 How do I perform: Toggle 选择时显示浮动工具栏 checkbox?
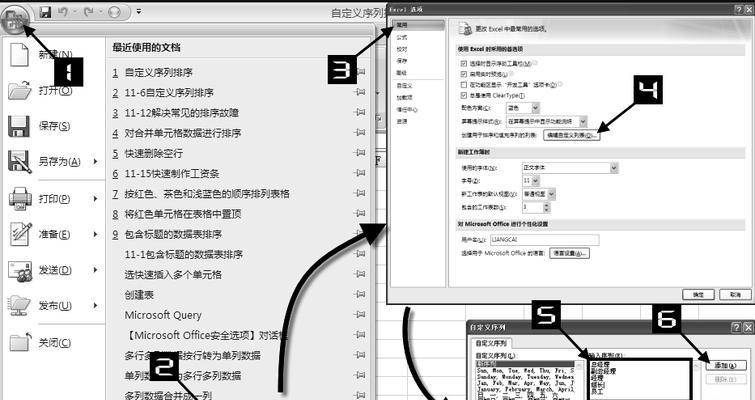tap(464, 64)
